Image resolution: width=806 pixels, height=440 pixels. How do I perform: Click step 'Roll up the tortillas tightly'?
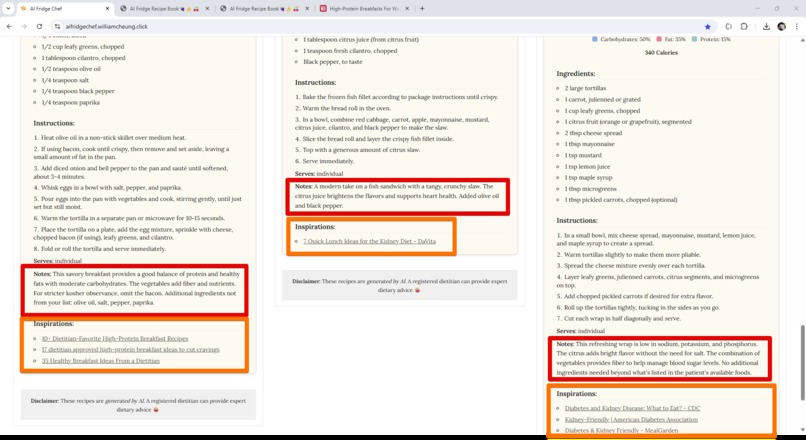[x=638, y=307]
